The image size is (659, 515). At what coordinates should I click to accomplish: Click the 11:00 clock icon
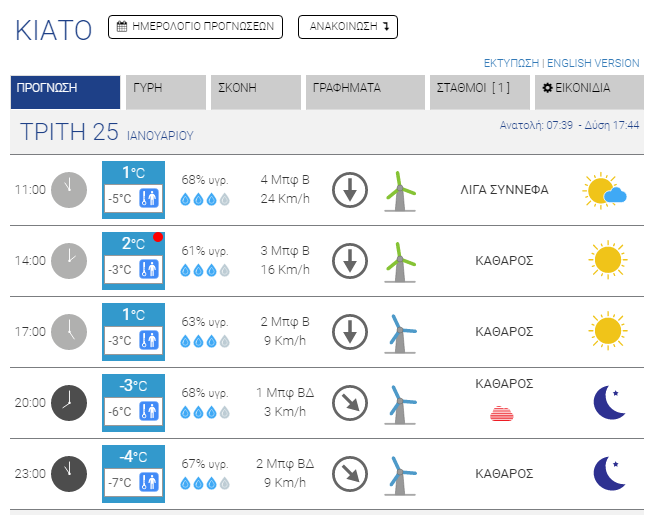click(x=69, y=189)
